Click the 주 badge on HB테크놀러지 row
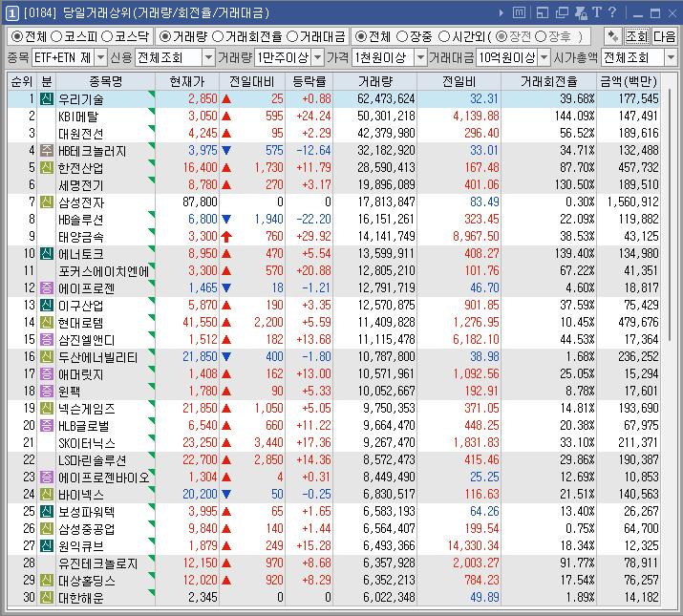This screenshot has height=616, width=683. (47, 150)
